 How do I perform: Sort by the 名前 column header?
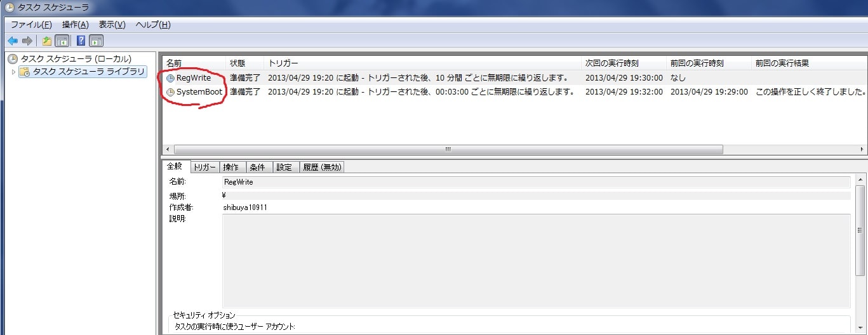(194, 63)
